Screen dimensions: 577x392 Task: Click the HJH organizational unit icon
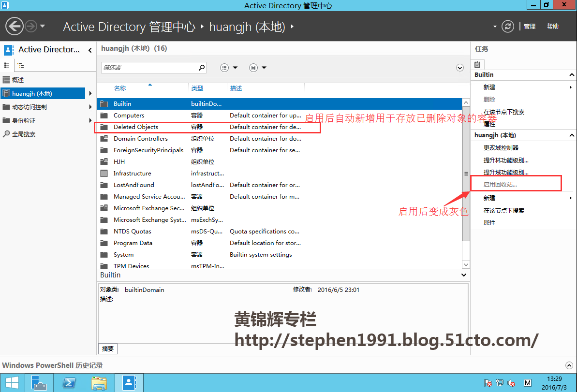pos(104,161)
